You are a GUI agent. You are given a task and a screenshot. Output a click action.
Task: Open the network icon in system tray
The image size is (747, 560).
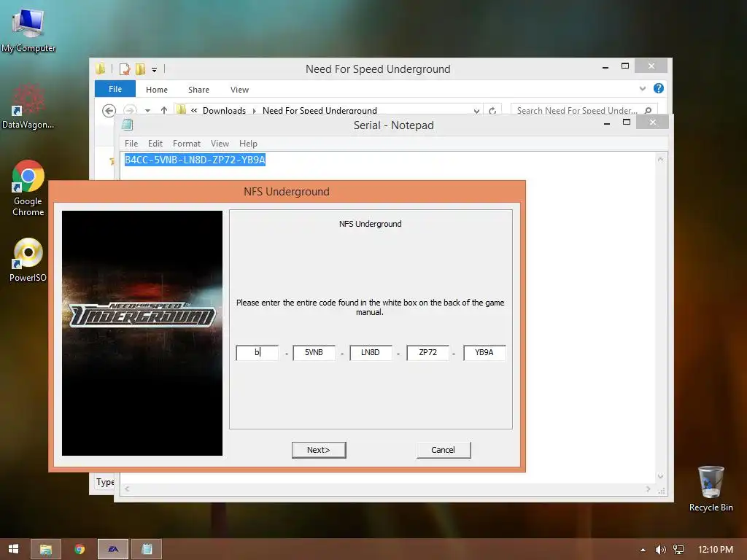(678, 550)
